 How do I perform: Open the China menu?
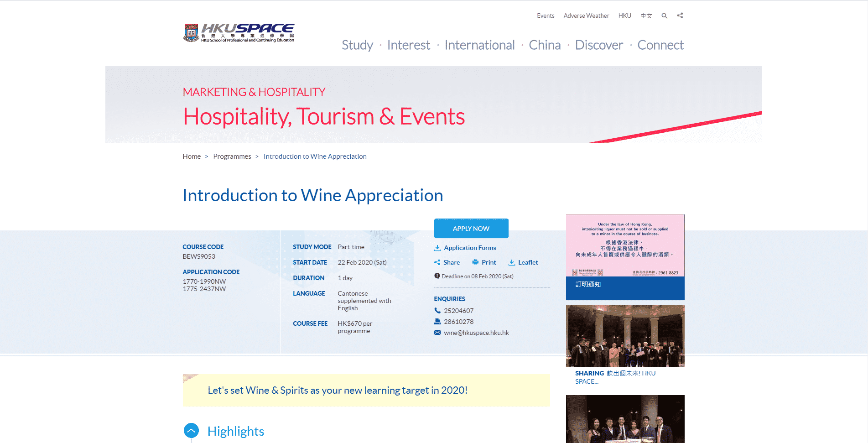(545, 45)
